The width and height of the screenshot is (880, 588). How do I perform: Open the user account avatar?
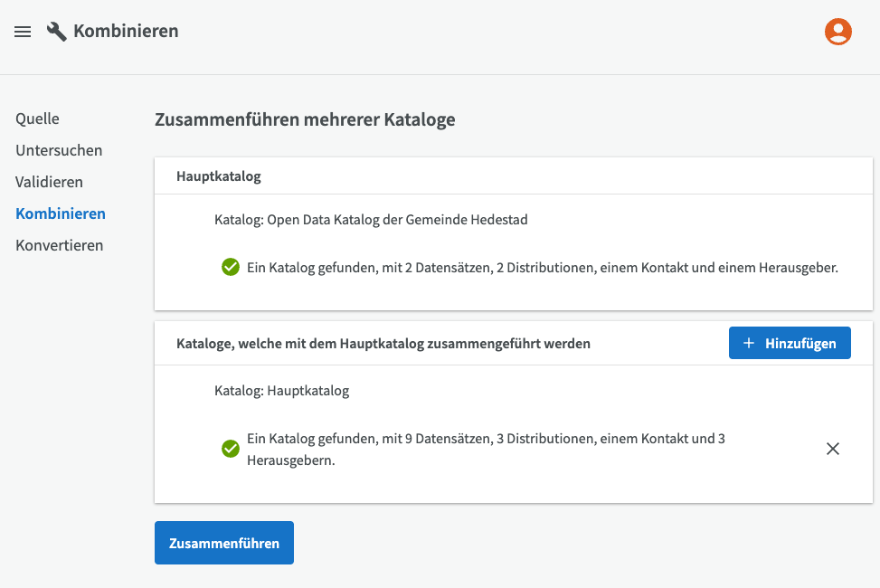click(837, 32)
